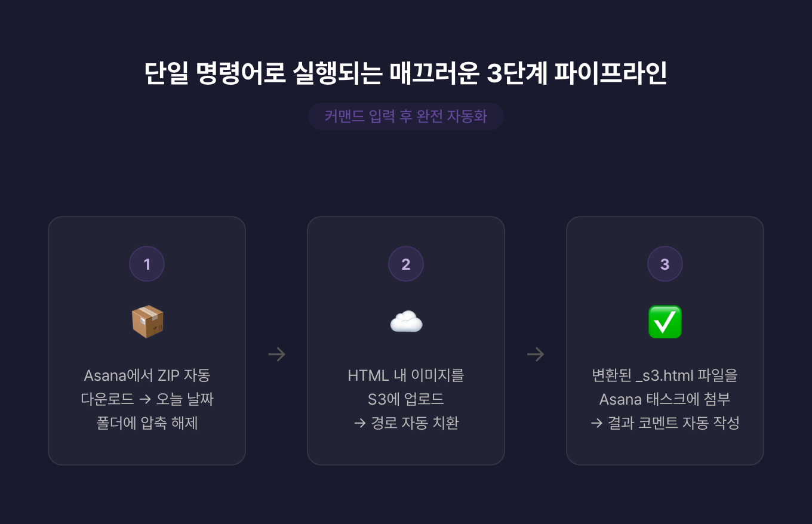Click the arrow between steps 2 and 3
812x524 pixels.
click(536, 355)
